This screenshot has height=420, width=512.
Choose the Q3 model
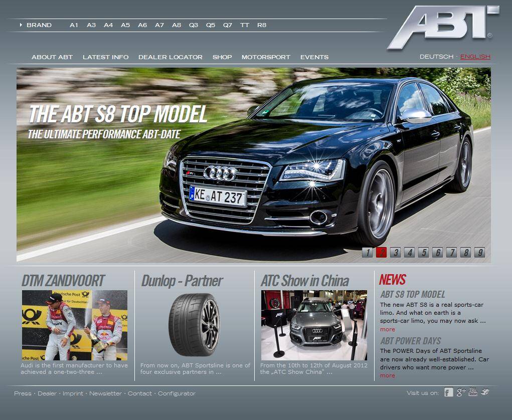193,25
